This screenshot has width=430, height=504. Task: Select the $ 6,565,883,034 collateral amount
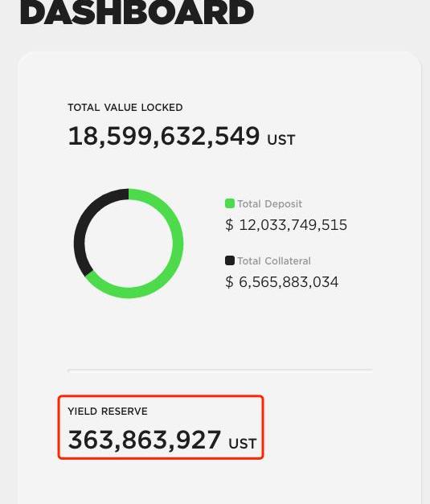(x=281, y=282)
